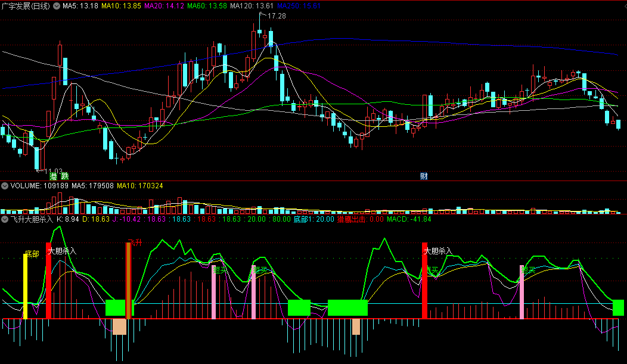
Task: Click the blue MA250: 15.61 label
Action: coord(299,6)
